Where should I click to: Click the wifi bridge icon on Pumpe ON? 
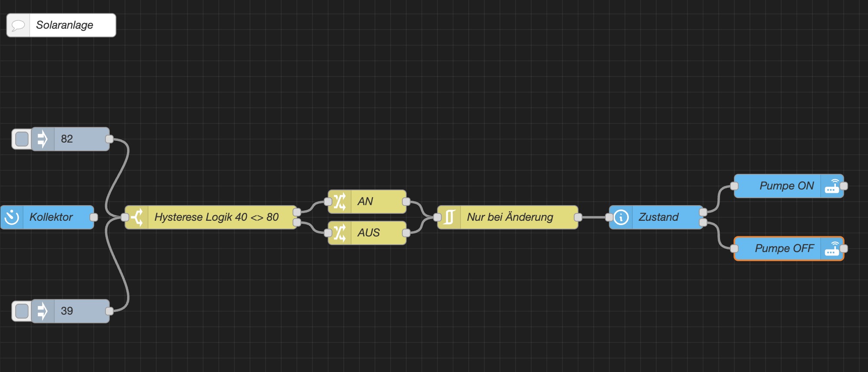832,186
